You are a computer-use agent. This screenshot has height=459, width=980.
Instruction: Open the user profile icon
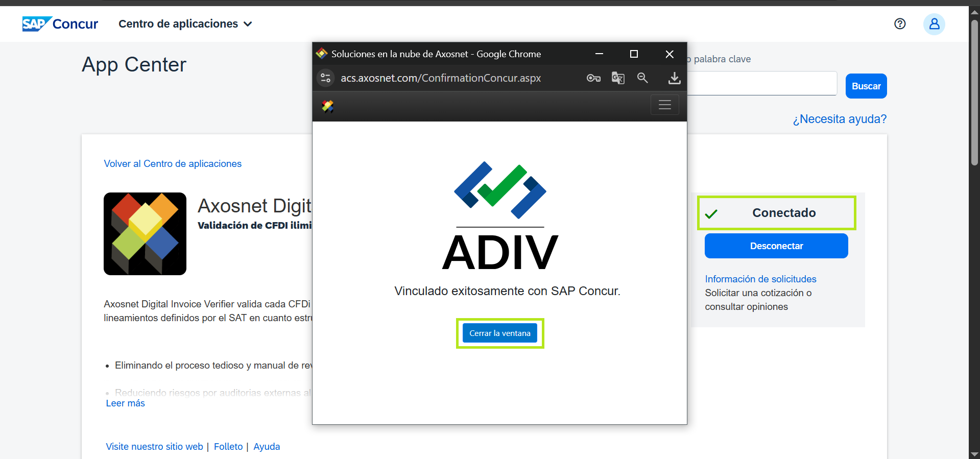pyautogui.click(x=934, y=24)
